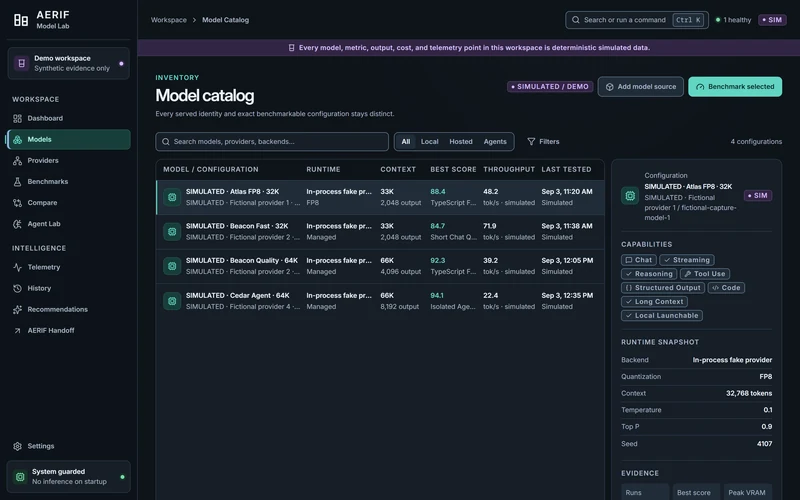Go to Providers page
This screenshot has height=500, width=800.
pyautogui.click(x=68, y=161)
